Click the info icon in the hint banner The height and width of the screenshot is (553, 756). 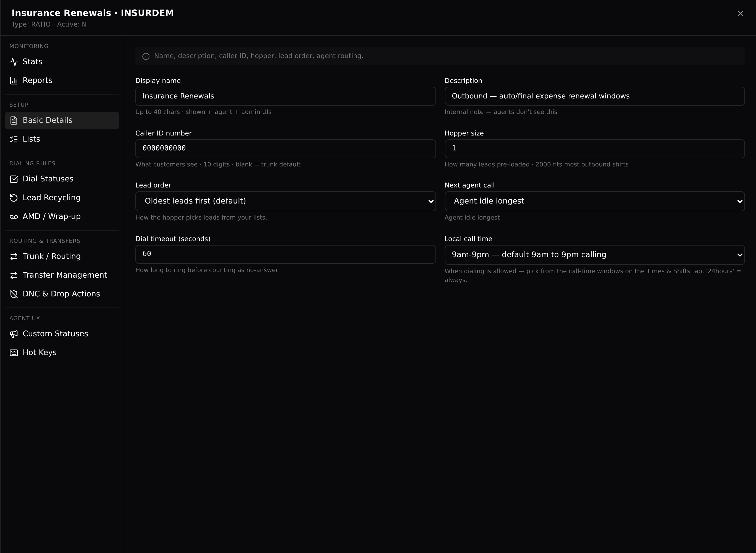pyautogui.click(x=146, y=56)
